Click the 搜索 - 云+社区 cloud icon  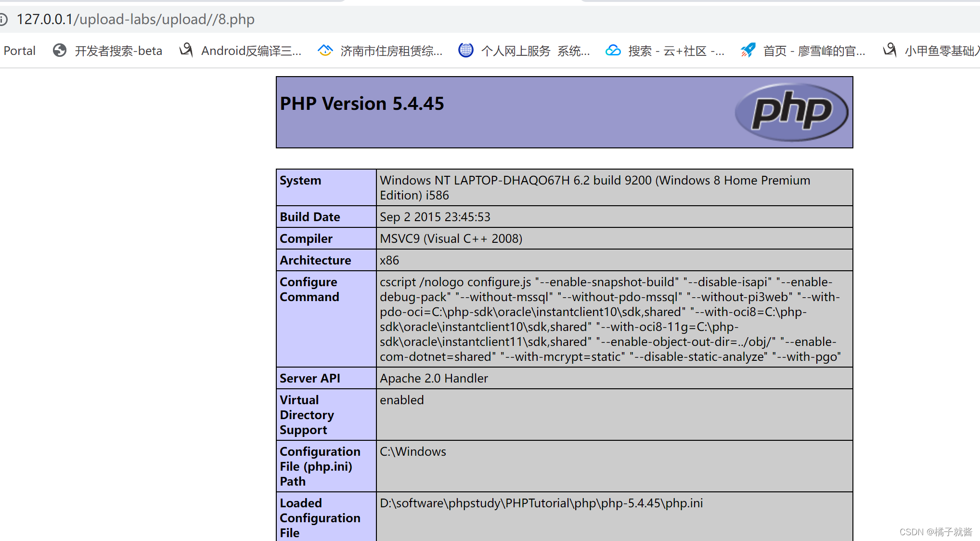(613, 50)
